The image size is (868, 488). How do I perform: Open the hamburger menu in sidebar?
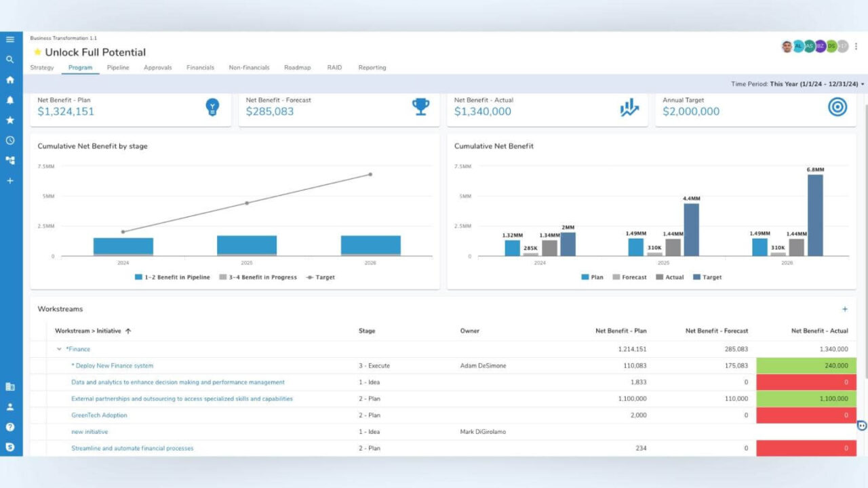point(10,39)
